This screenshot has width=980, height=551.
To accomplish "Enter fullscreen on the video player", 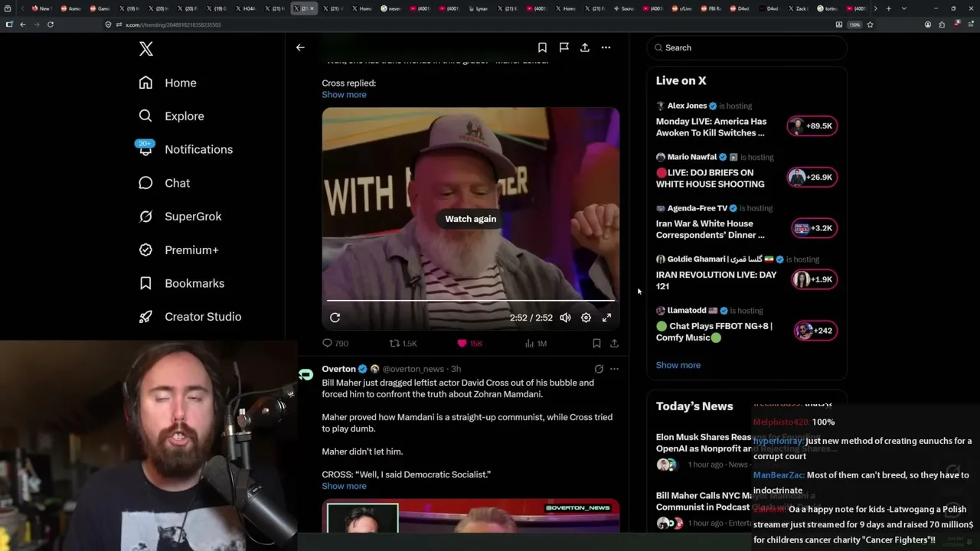I will click(606, 318).
